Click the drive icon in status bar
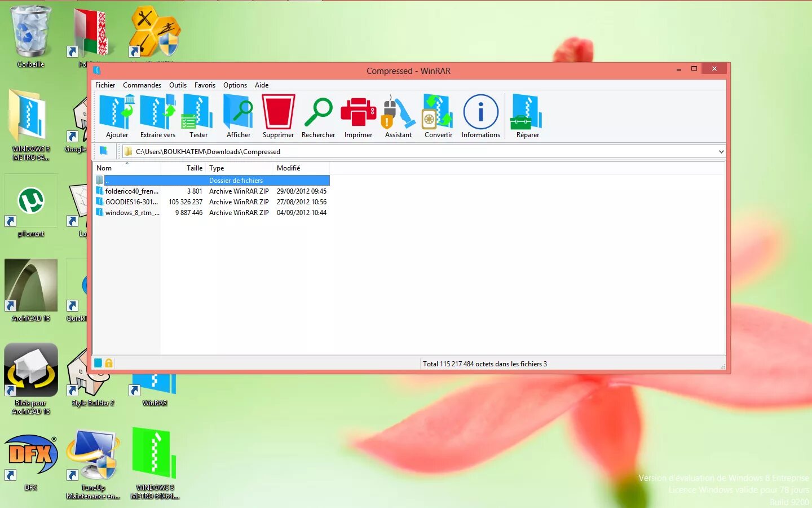812x508 pixels. tap(98, 363)
